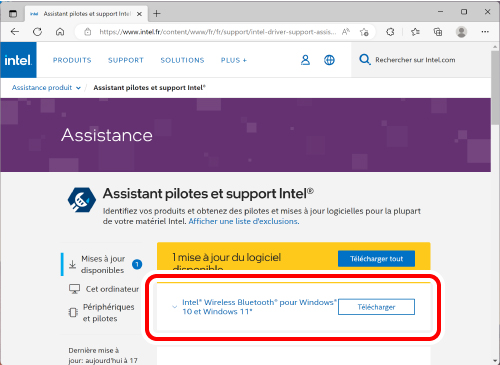This screenshot has height=365, width=500.
Task: Open the Favorites star list icon
Action: pos(415,32)
